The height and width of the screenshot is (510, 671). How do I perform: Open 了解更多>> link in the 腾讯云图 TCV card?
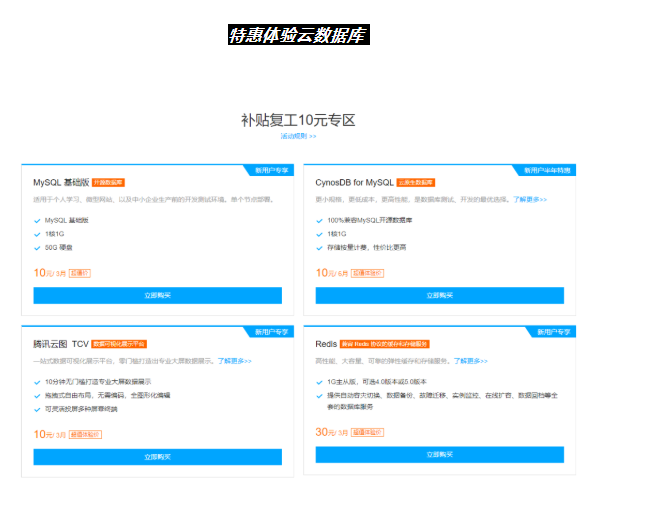pos(235,361)
